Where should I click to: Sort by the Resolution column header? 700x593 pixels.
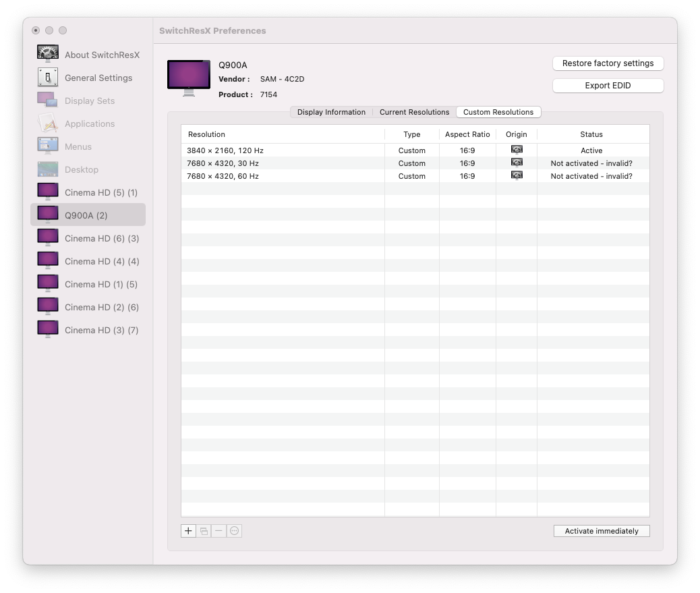point(283,134)
